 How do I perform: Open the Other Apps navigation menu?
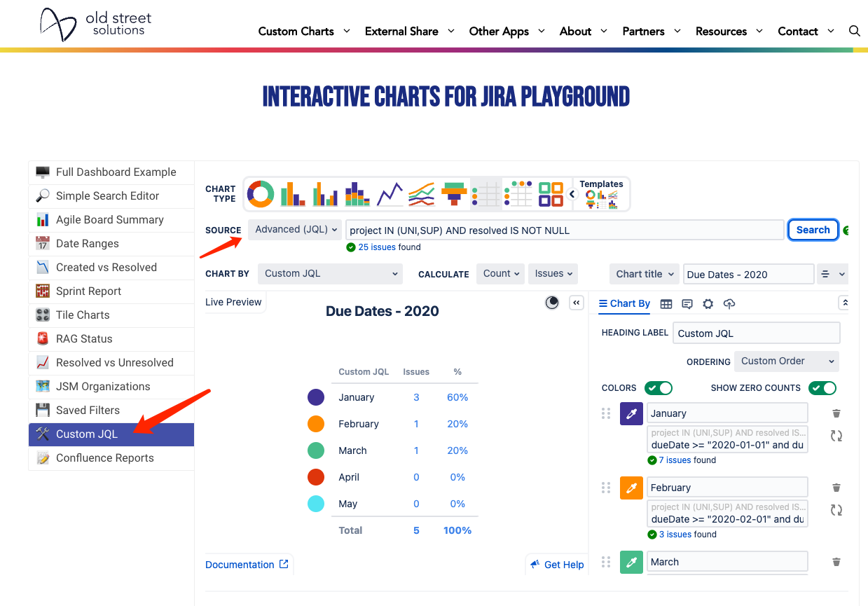coord(507,31)
